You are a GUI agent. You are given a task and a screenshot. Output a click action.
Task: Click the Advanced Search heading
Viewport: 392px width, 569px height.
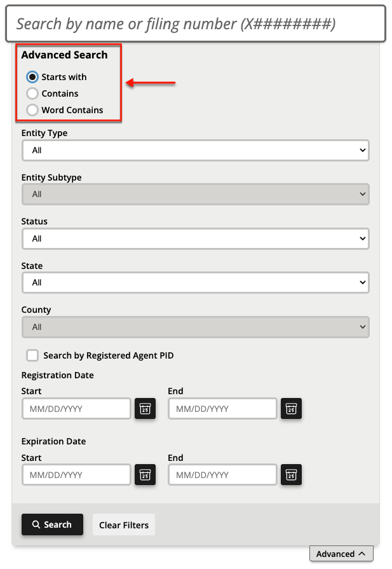click(65, 55)
